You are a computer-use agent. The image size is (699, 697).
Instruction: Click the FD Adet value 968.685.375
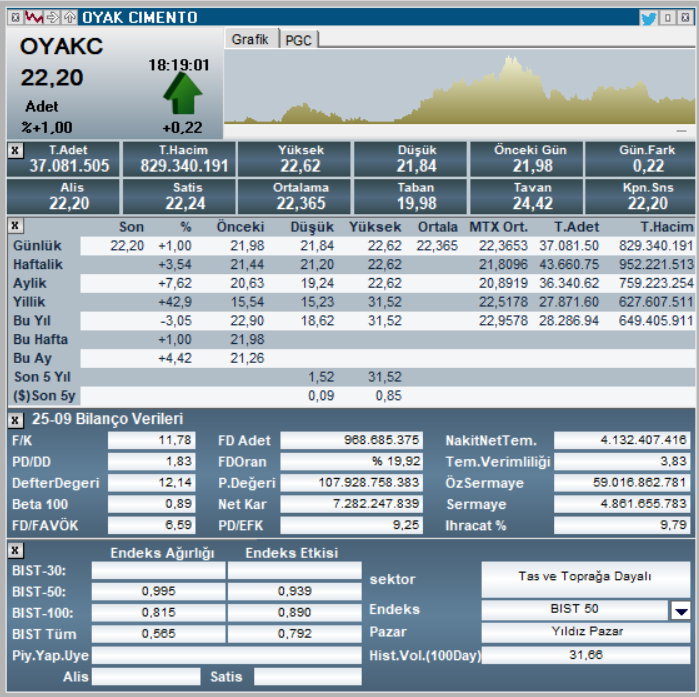(351, 440)
